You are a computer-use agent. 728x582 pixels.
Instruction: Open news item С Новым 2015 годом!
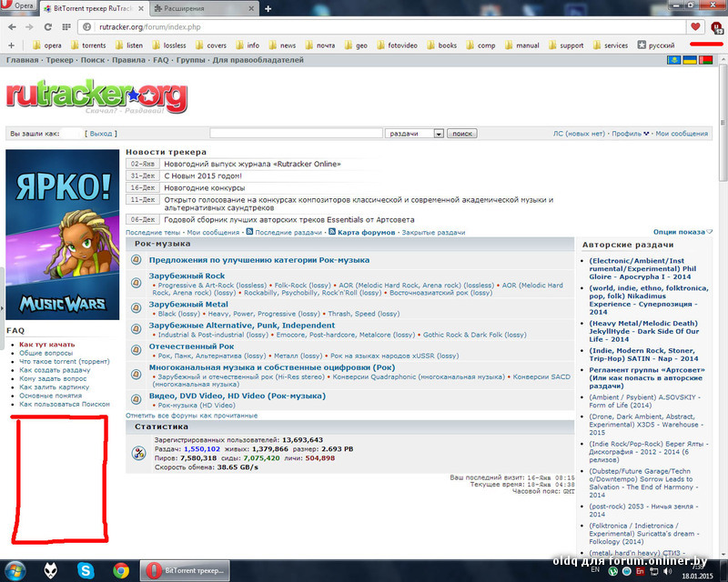click(x=203, y=176)
